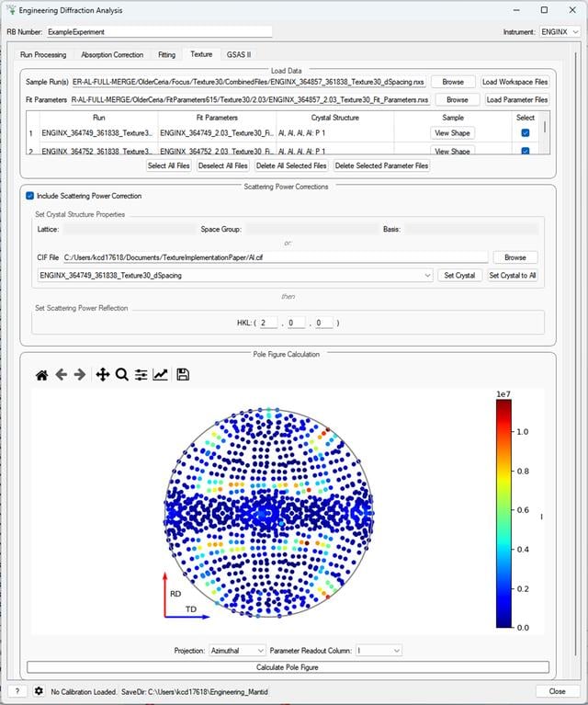Expand Parameter Readout Column dropdown
Screen dimensions: 588x705
pyautogui.click(x=379, y=651)
